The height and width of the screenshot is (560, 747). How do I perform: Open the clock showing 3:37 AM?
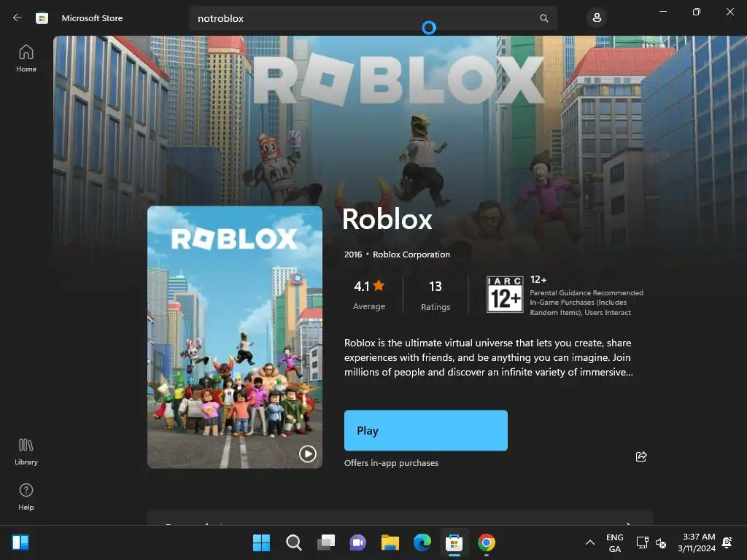(697, 542)
